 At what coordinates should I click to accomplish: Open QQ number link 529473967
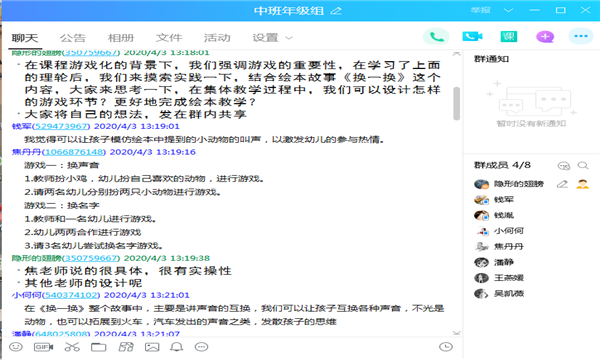(61, 126)
